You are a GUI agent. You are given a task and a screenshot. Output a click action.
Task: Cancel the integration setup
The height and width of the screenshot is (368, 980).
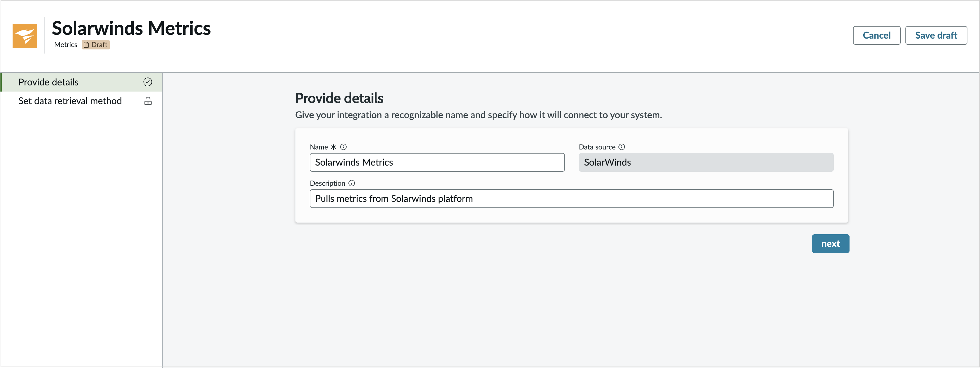click(x=876, y=35)
